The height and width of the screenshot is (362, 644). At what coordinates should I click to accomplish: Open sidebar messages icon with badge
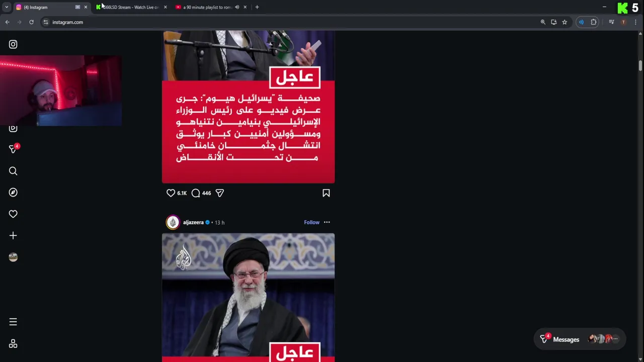[14, 149]
